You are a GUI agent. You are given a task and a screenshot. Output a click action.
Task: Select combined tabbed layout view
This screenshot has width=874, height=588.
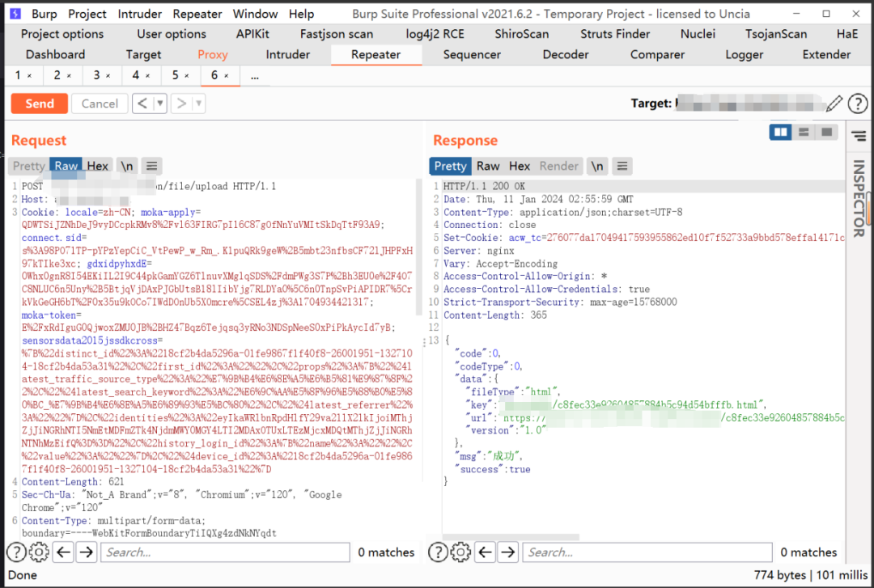point(826,132)
